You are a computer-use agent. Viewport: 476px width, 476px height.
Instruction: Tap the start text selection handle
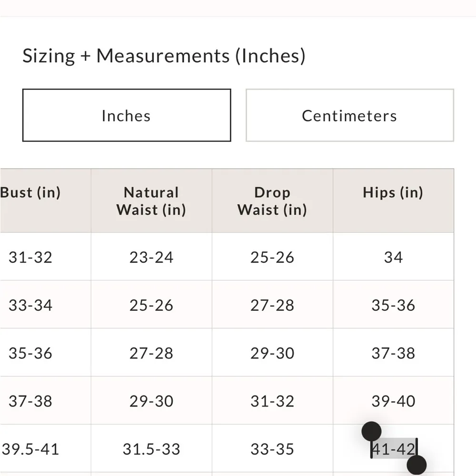(x=371, y=431)
